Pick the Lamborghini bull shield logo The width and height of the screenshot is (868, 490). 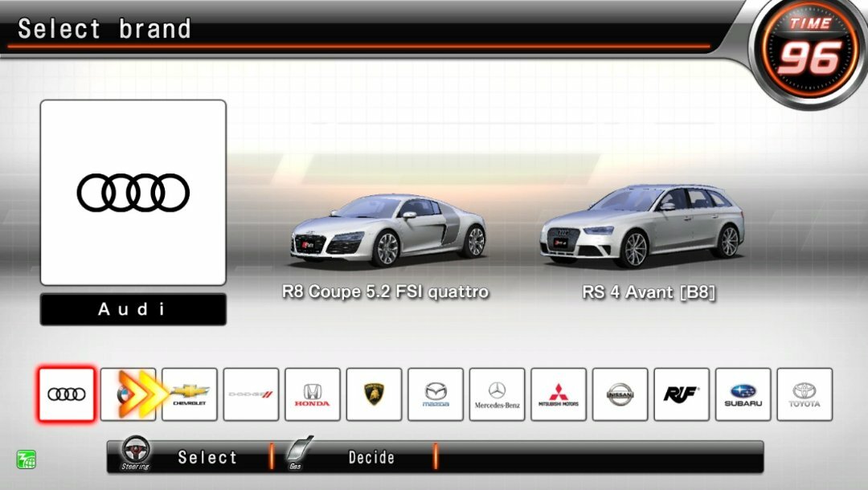[x=374, y=394]
